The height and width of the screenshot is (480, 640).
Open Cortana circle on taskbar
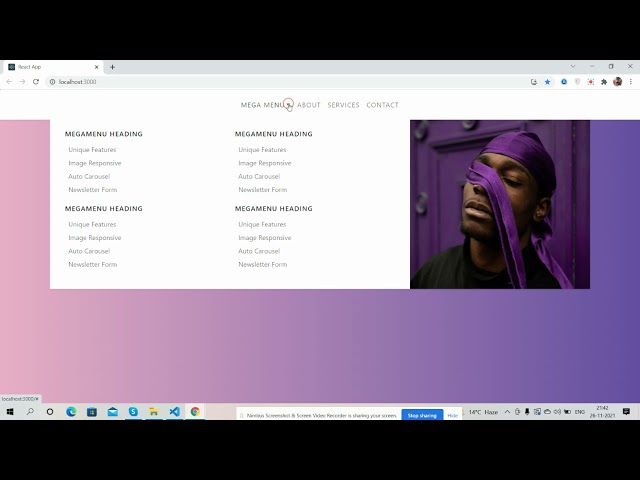[50, 412]
